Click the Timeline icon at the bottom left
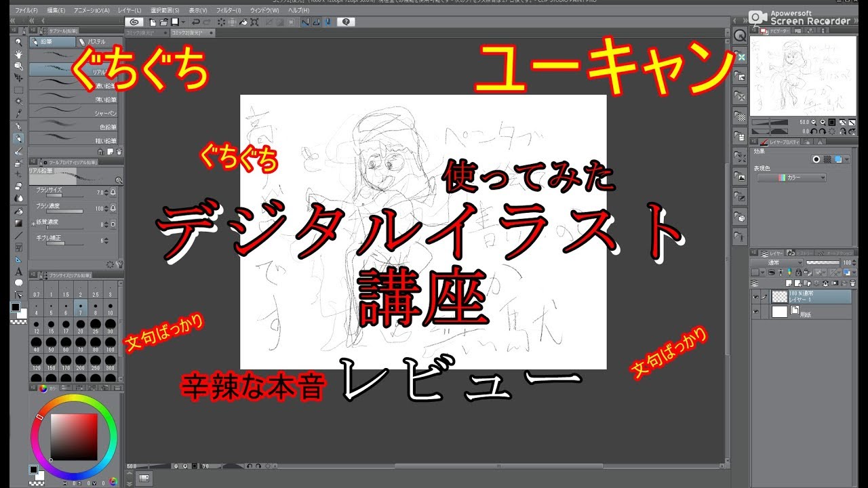Screen dimensions: 868x488 point(143,479)
